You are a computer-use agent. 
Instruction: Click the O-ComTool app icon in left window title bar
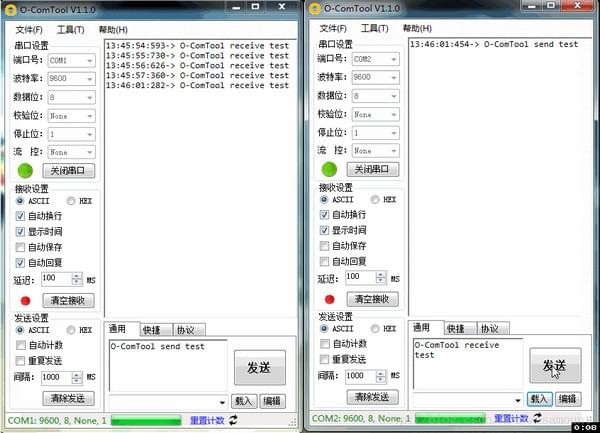coord(10,10)
